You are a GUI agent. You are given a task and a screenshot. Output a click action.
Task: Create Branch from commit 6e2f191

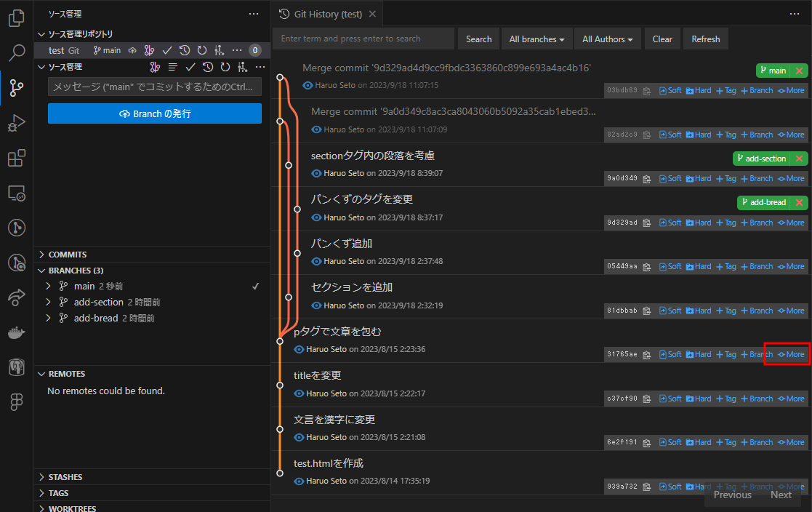(757, 442)
